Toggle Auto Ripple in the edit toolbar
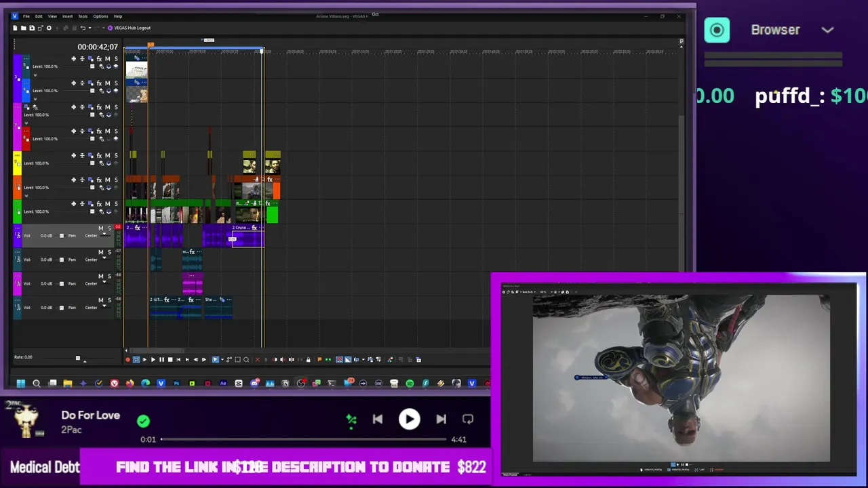868x488 pixels. pos(356,359)
